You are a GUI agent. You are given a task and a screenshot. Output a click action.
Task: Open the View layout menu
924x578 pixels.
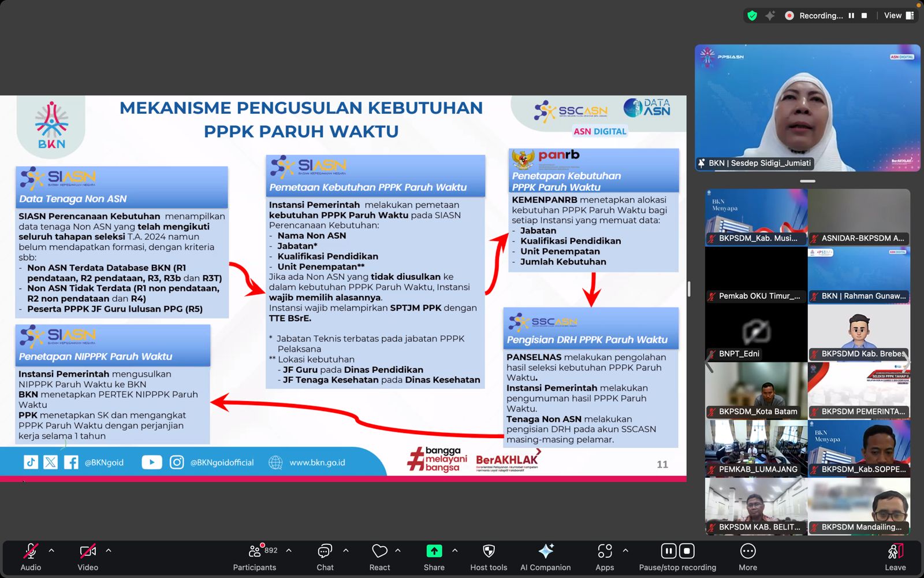point(899,16)
